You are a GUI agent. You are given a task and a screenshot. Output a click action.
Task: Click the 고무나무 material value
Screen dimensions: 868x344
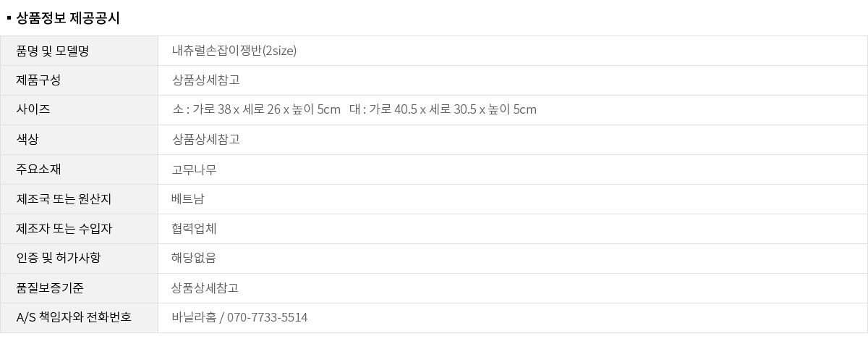[194, 169]
